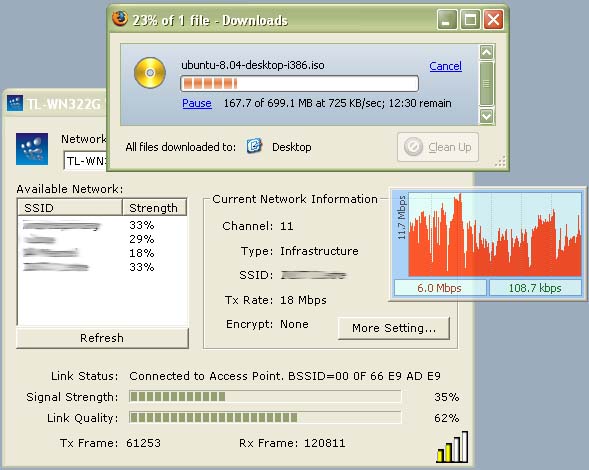Maximize the Downloads window
The height and width of the screenshot is (470, 589).
coord(470,19)
